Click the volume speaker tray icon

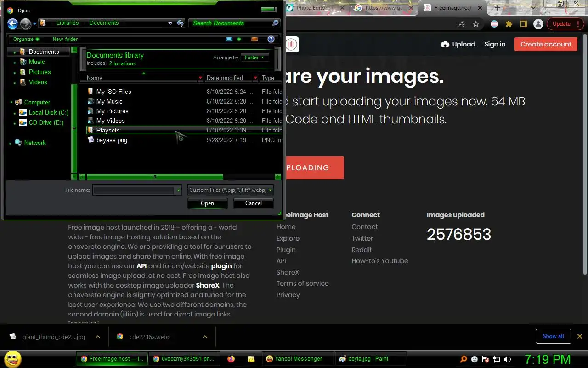click(508, 359)
